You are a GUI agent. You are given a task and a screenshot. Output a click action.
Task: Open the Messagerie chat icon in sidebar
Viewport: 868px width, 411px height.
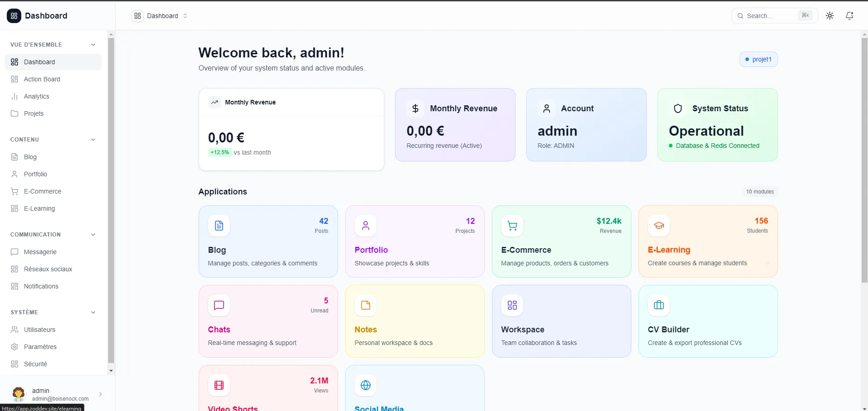(15, 252)
